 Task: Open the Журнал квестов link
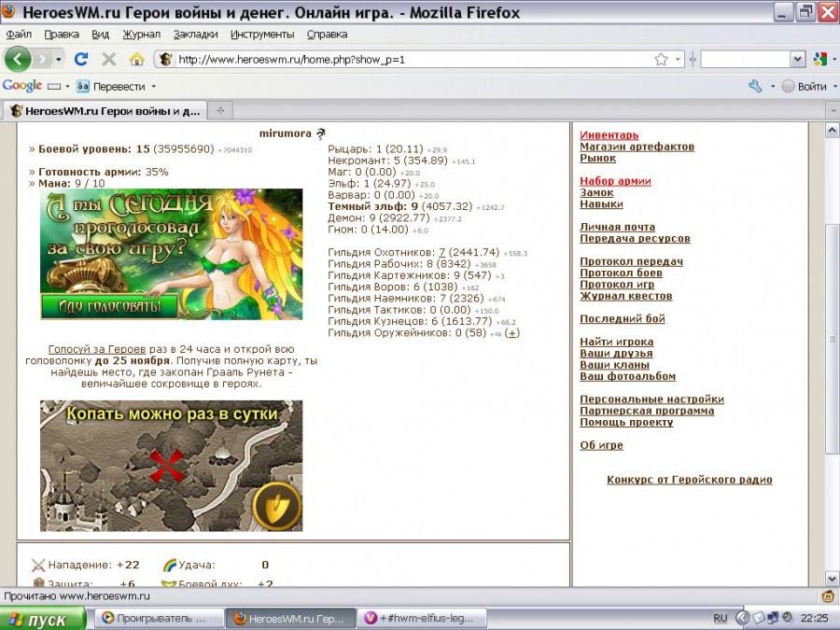click(x=625, y=296)
